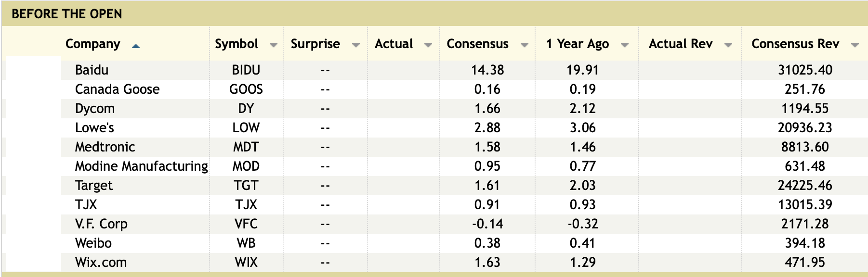Open the Wix.com company entry
The width and height of the screenshot is (868, 277).
tap(101, 263)
